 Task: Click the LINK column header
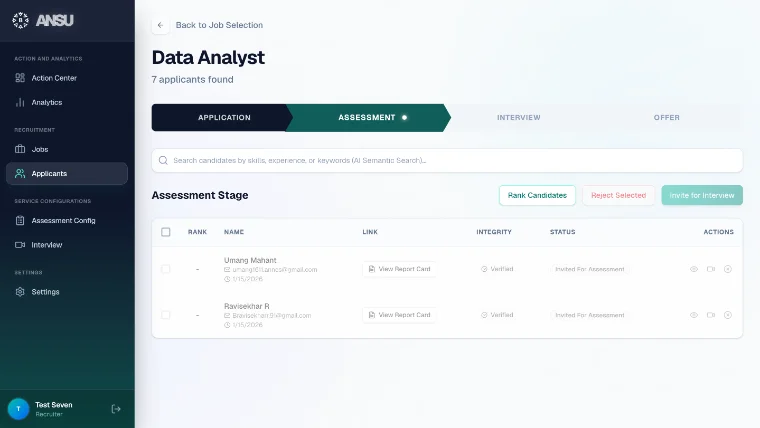click(x=370, y=232)
